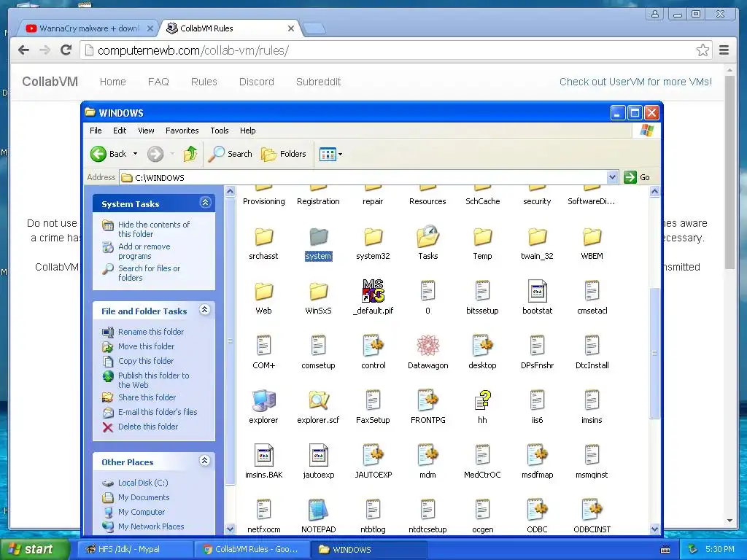Screen dimensions: 747x560
Task: Select the explorer.scf icon
Action: coord(318,400)
